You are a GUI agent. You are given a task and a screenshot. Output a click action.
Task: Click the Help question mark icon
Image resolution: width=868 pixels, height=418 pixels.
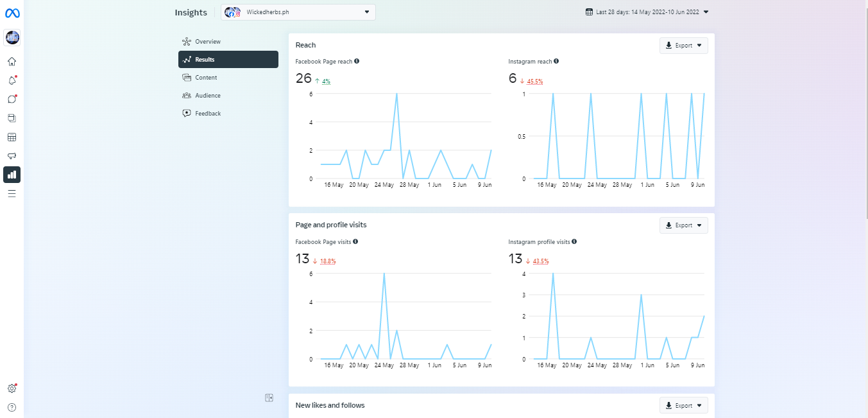tap(12, 407)
